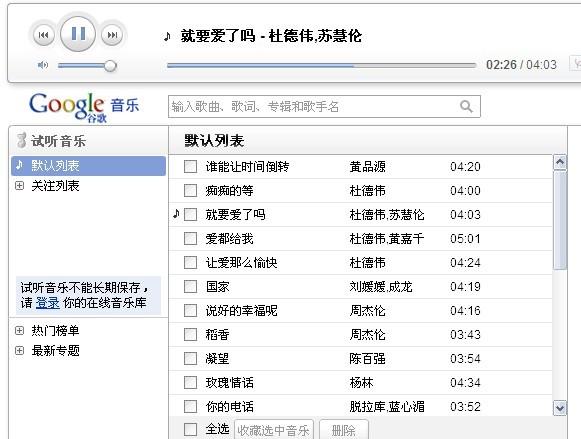
Task: Mute the volume speaker icon
Action: [x=43, y=65]
